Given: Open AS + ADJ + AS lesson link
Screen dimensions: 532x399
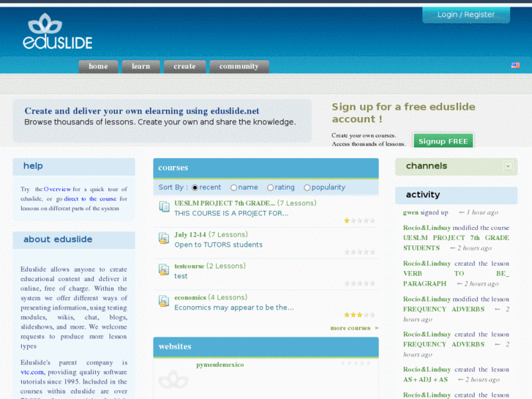Looking at the screenshot, I should click(x=425, y=380).
